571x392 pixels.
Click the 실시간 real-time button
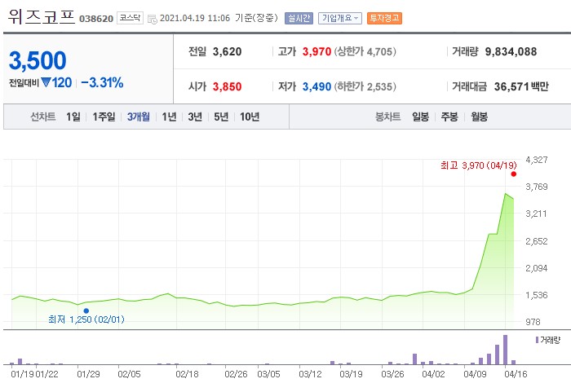(299, 18)
